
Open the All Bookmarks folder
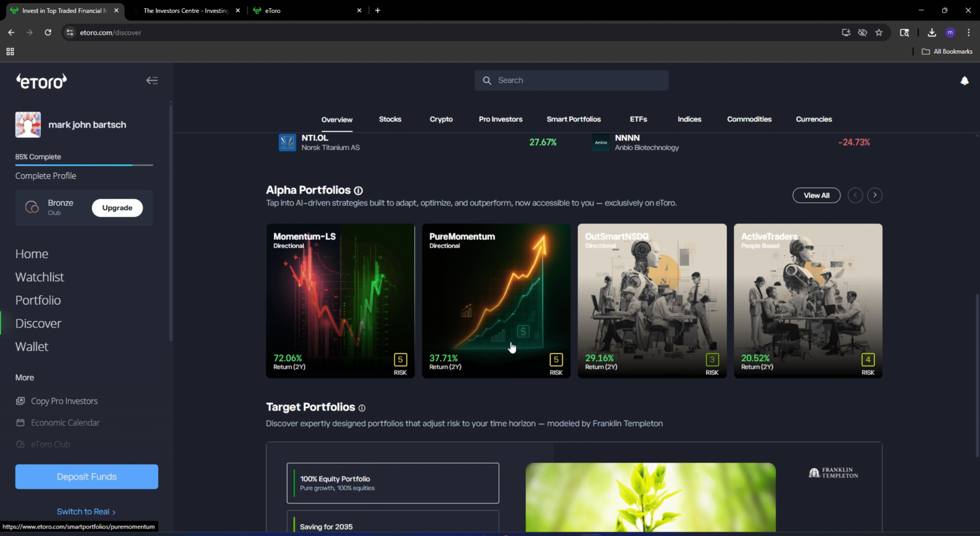947,51
